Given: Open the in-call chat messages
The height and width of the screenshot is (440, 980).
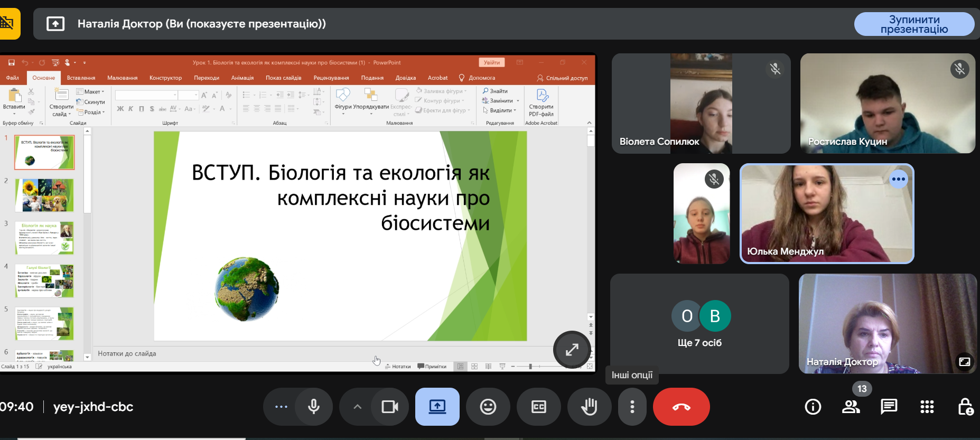Looking at the screenshot, I should click(889, 407).
